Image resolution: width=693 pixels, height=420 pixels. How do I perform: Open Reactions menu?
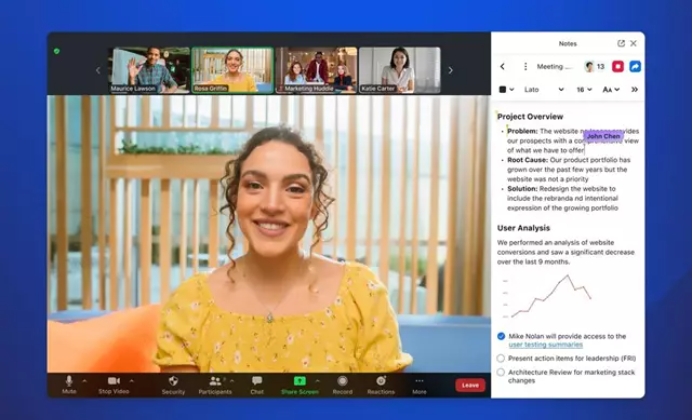click(381, 385)
